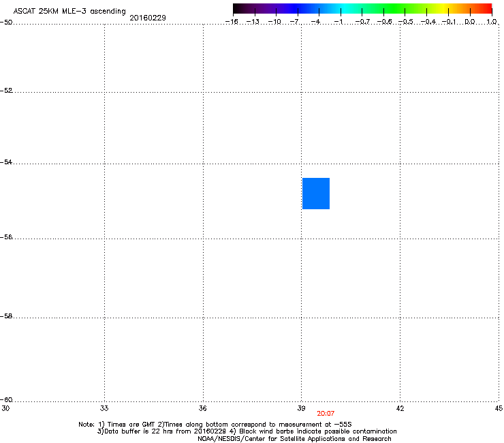The height and width of the screenshot is (443, 504).
Task: Click the longitude label 45
Action: click(499, 408)
